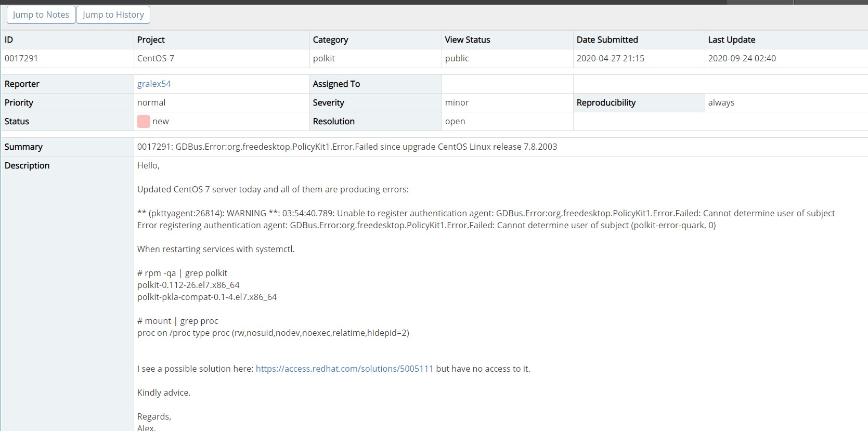Click the 'Error registering authentication agent' line
The height and width of the screenshot is (431, 868).
tap(426, 225)
